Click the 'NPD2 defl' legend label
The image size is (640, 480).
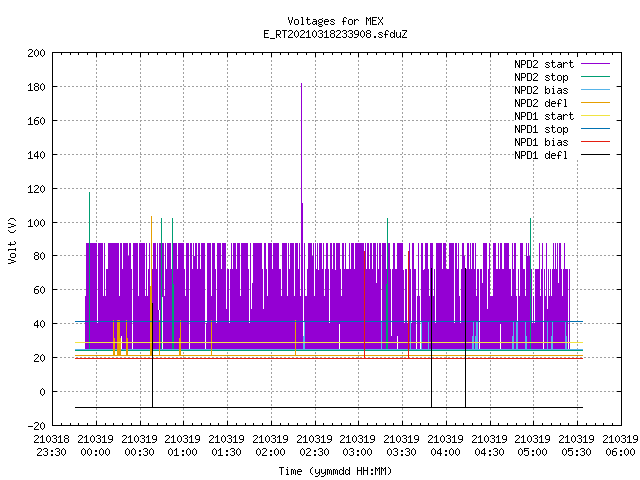click(541, 103)
